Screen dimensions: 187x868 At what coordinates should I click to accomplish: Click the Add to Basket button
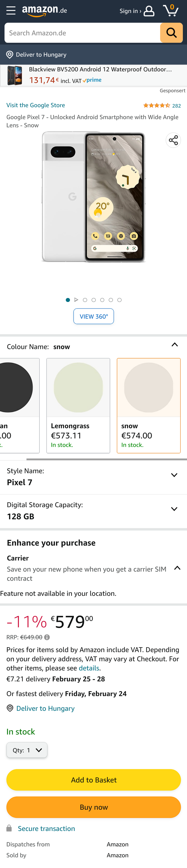pos(94,780)
